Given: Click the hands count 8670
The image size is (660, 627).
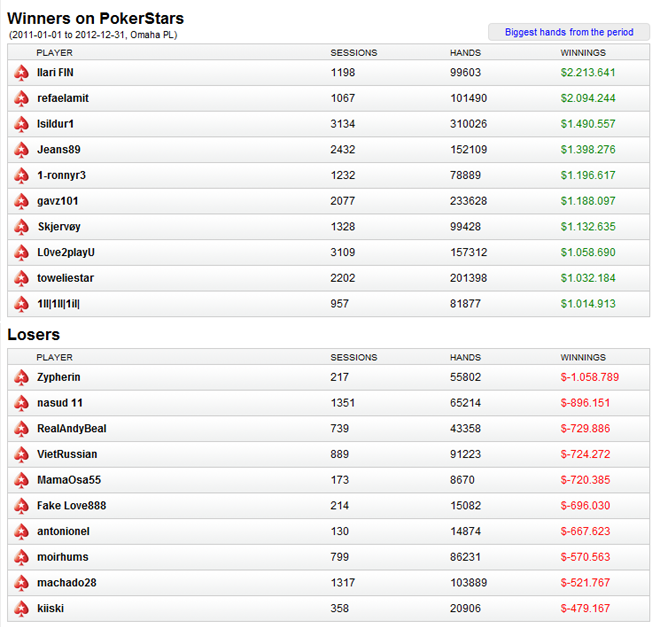Looking at the screenshot, I should coord(462,480).
